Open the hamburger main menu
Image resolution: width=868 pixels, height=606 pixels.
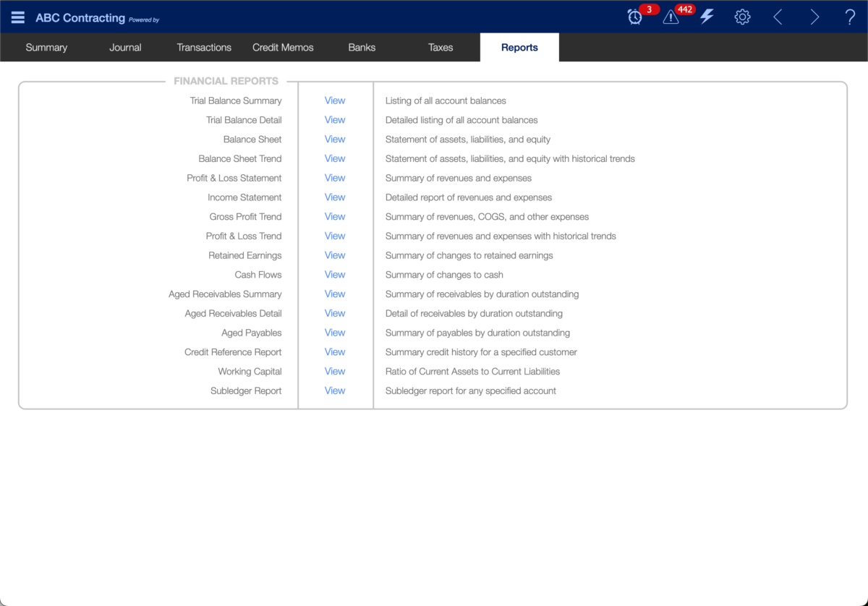pos(17,17)
